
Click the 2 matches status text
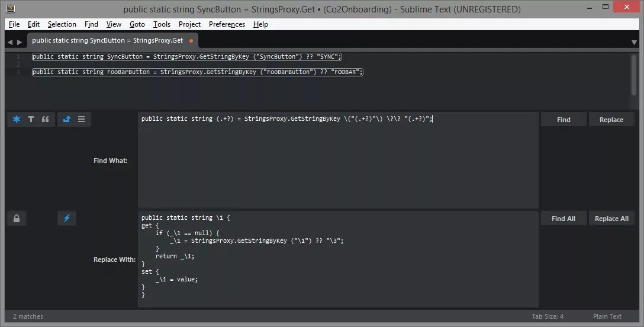(x=28, y=316)
